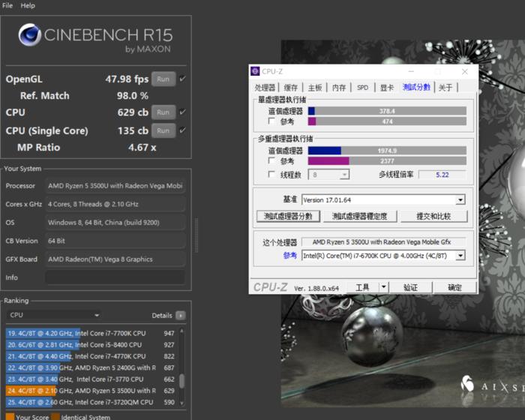525x420 pixels.
Task: Open the Ranking CPU dropdown
Action: coord(53,315)
